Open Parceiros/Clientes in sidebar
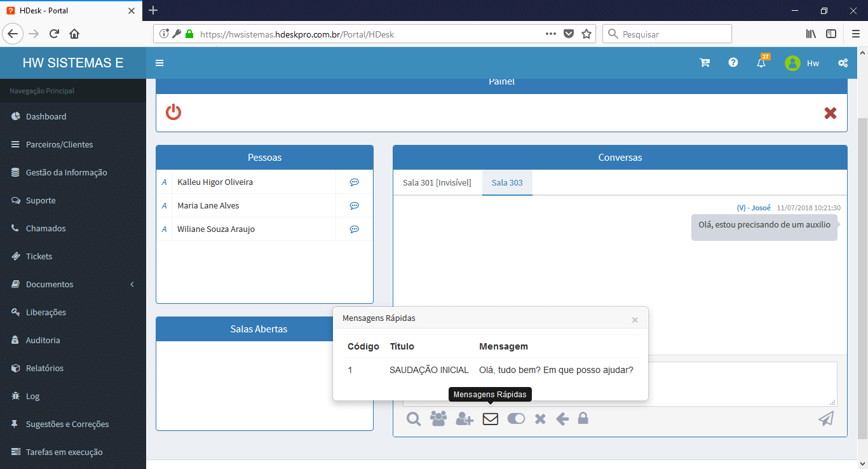Viewport: 868px width, 469px height. 73,144
